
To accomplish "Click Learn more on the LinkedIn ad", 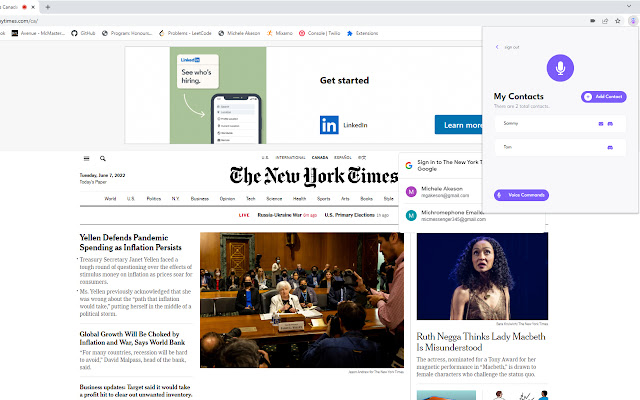I will [459, 125].
